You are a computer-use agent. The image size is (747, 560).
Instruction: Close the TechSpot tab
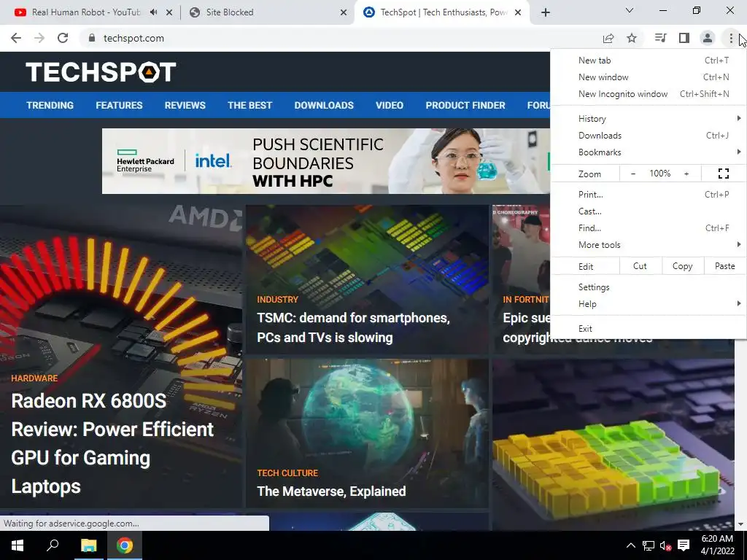[x=519, y=12]
